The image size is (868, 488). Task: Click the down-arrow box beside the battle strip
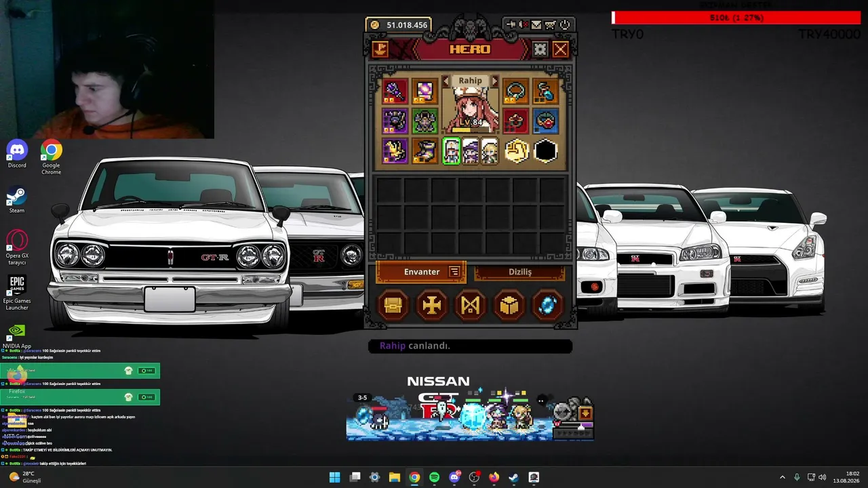click(x=585, y=413)
